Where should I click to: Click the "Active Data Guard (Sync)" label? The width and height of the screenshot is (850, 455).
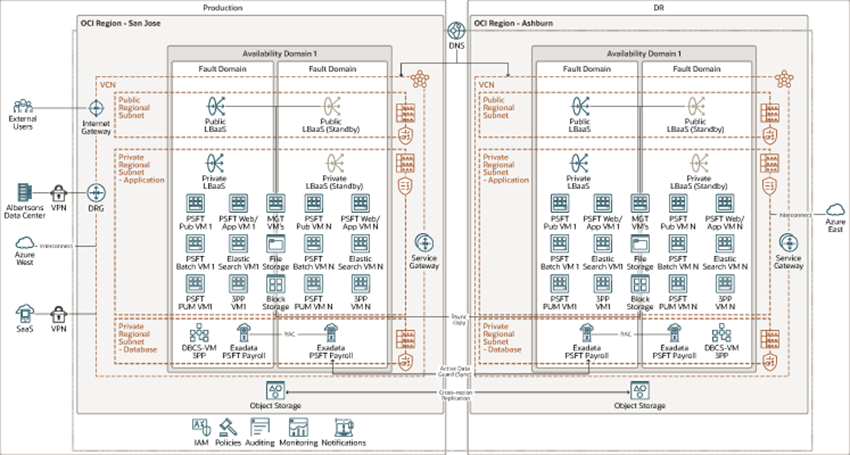(455, 372)
